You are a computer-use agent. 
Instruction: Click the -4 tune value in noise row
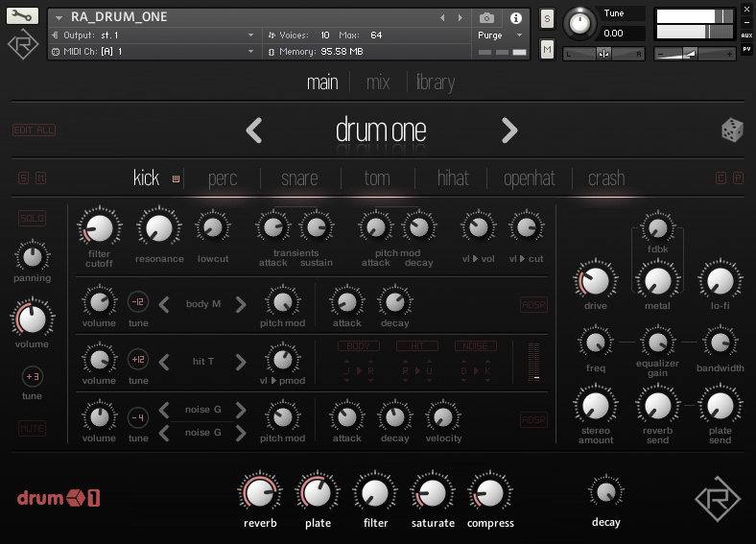[138, 417]
